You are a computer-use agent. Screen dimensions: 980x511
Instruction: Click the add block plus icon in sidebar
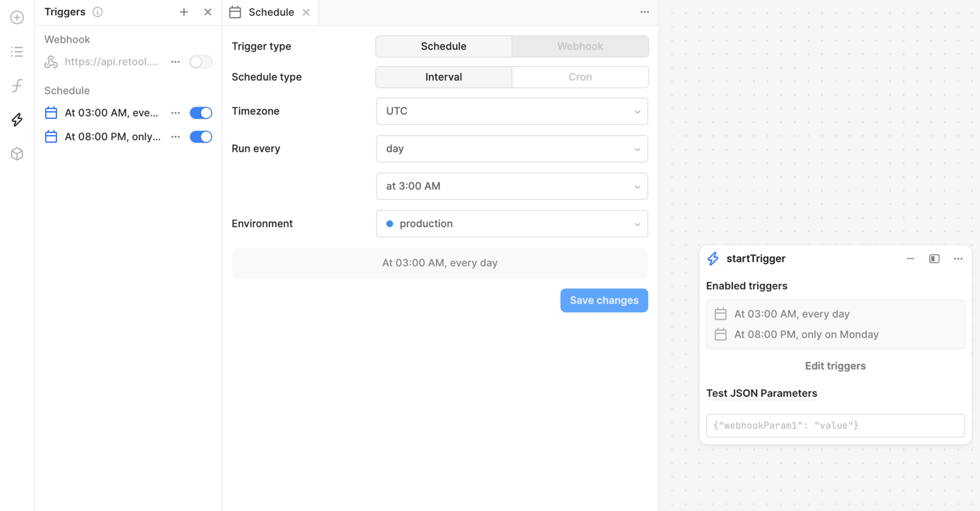(x=17, y=17)
